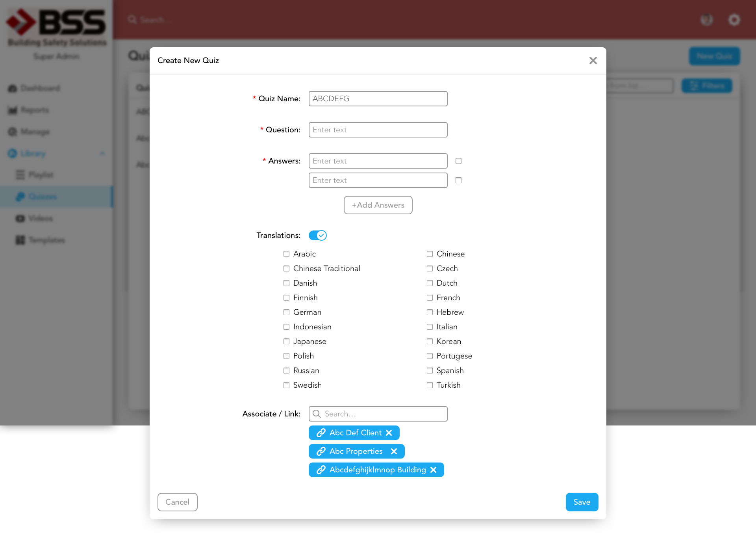Image resolution: width=756 pixels, height=535 pixels.
Task: Remove the Abc Def Client link tag
Action: point(389,433)
